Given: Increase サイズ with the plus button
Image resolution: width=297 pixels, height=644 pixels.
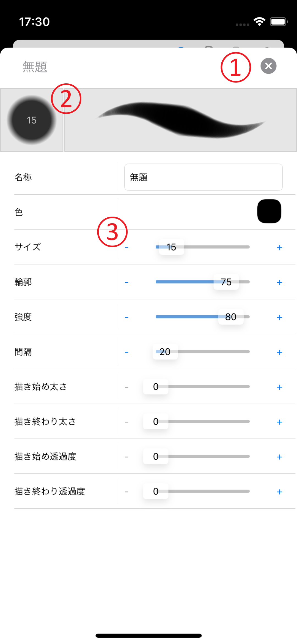Looking at the screenshot, I should point(279,247).
